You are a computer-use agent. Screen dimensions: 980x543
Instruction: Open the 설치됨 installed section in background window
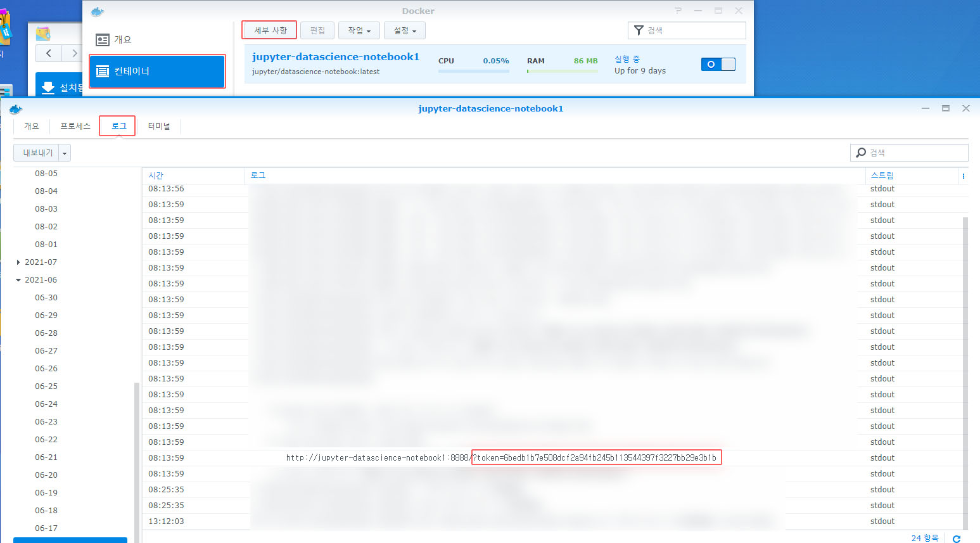click(60, 87)
